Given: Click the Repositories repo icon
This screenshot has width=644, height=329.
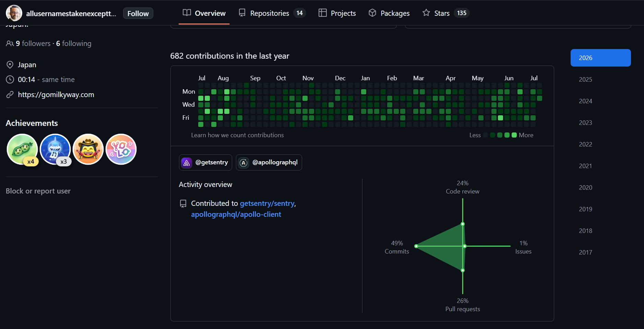Looking at the screenshot, I should 242,13.
